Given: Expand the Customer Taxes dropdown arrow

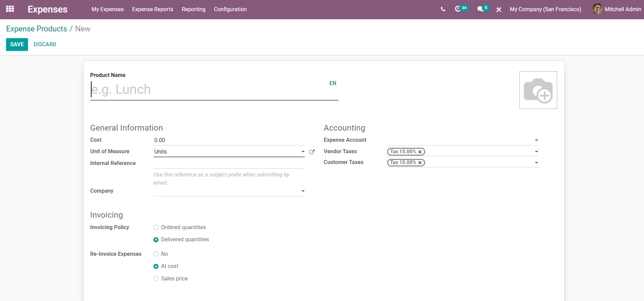Looking at the screenshot, I should click(537, 163).
